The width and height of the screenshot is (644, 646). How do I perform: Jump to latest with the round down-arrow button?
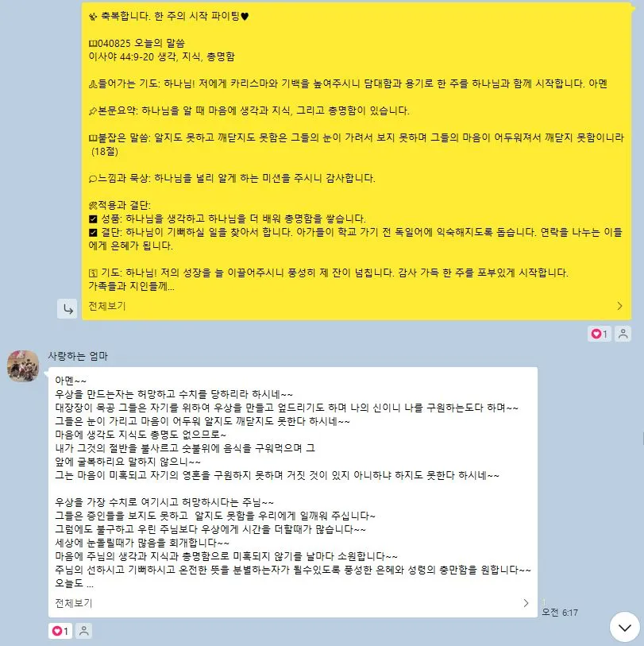pos(625,628)
